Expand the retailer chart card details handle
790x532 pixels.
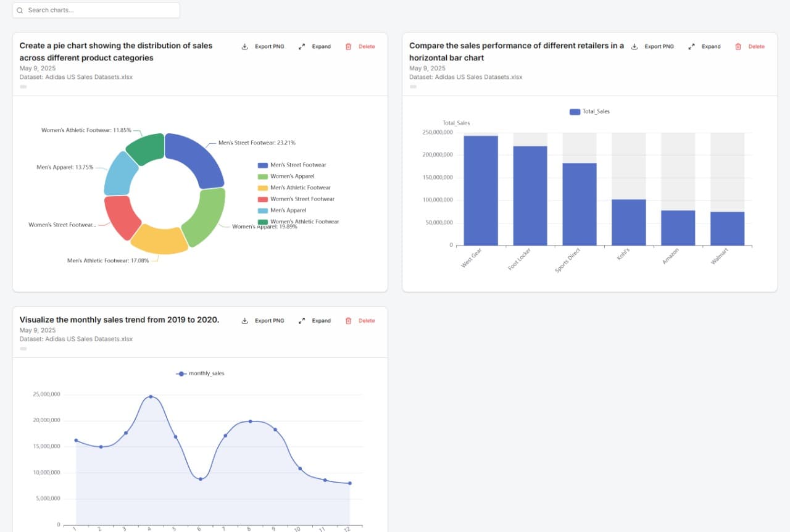[412, 88]
